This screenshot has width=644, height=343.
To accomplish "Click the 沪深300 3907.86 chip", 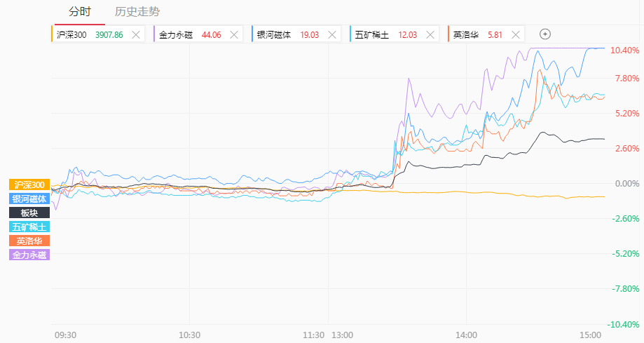I will 97,35.
